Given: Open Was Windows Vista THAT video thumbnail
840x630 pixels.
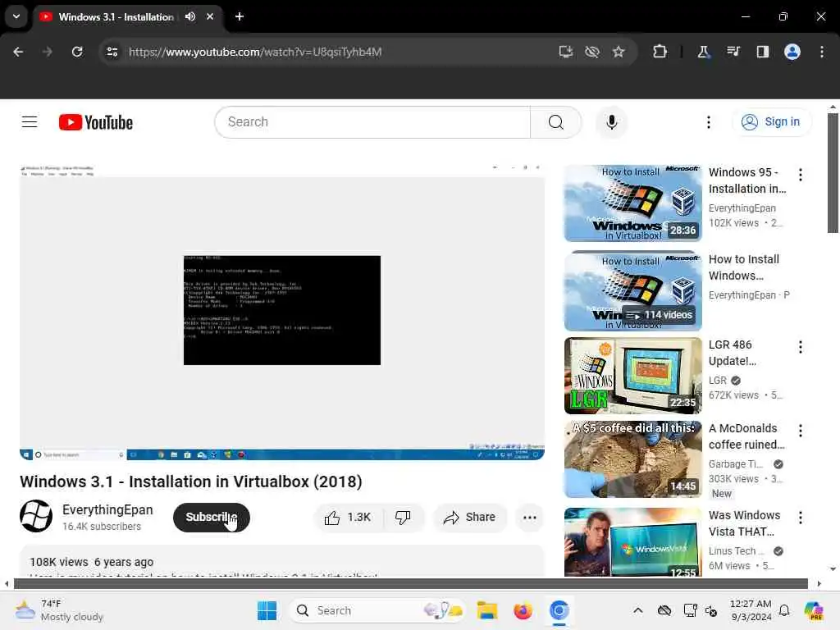Looking at the screenshot, I should point(632,542).
